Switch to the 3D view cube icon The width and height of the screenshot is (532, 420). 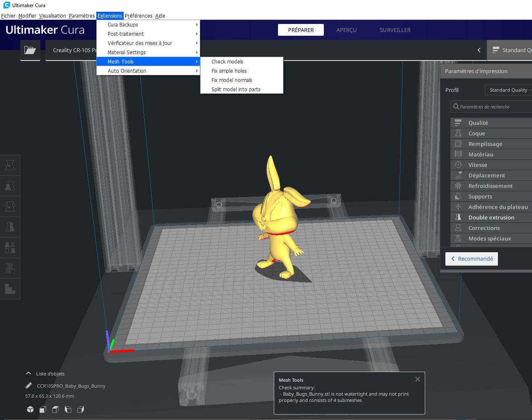30,409
